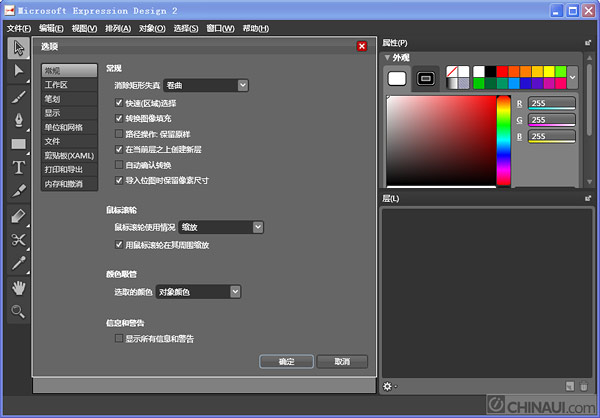Float the 层(L) panel with its corner icon

[x=588, y=198]
